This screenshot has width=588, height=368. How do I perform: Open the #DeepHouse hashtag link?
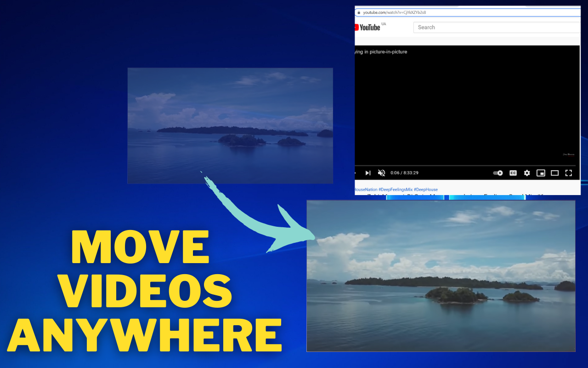point(426,190)
